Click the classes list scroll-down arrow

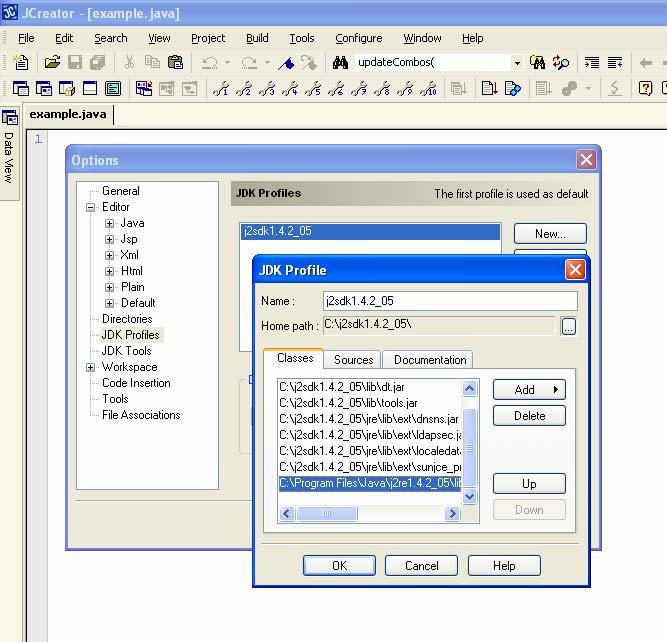tap(469, 496)
